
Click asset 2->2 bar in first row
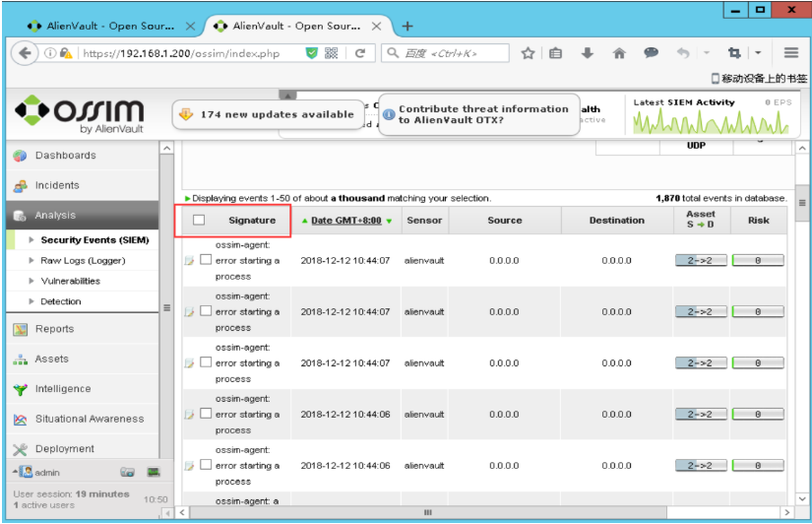tap(701, 260)
